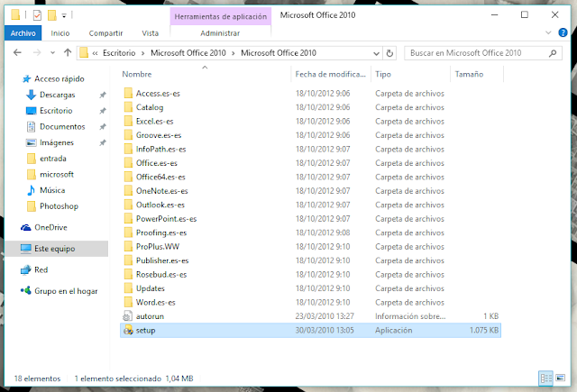
Task: Open the microsoft folder in sidebar
Action: [56, 174]
